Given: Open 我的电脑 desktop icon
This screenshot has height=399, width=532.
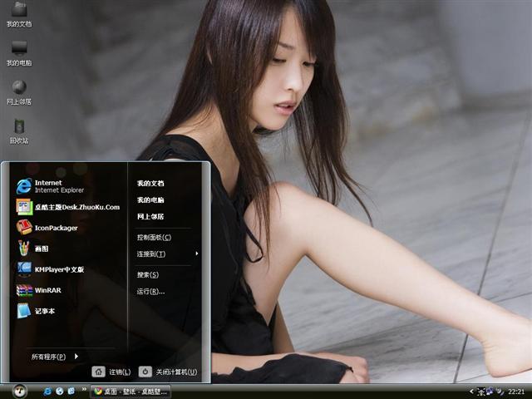Looking at the screenshot, I should [19, 53].
